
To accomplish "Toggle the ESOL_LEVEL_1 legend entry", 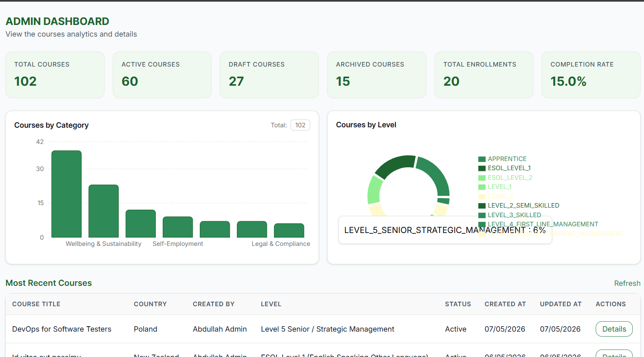I will pyautogui.click(x=505, y=168).
